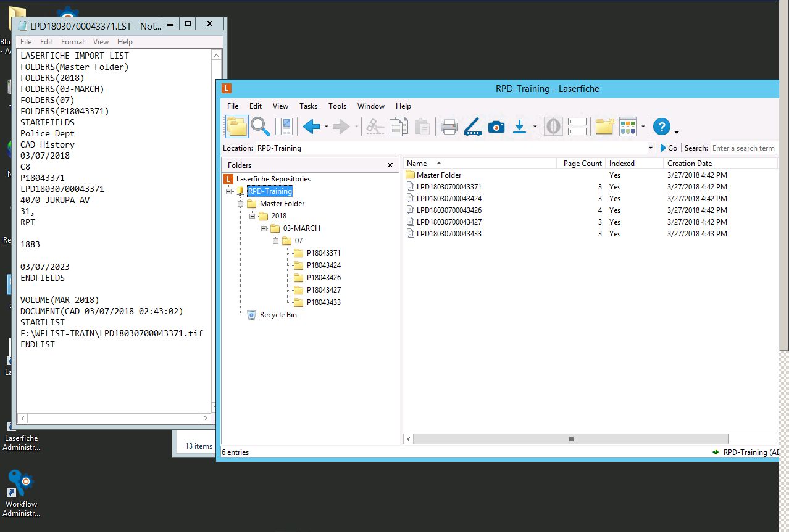Open Laserfiche File menu
This screenshot has height=532, width=789.
coord(233,106)
